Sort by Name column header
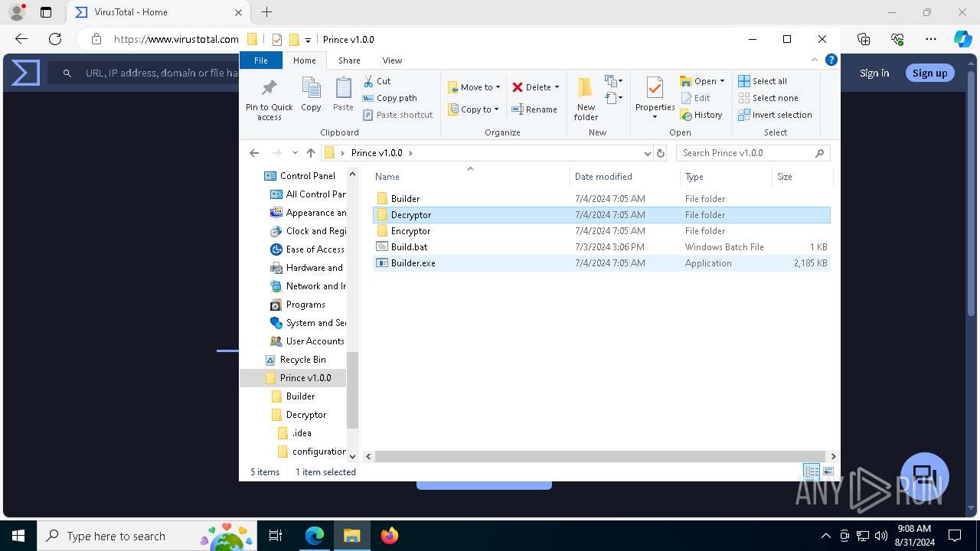980x551 pixels. (x=470, y=176)
